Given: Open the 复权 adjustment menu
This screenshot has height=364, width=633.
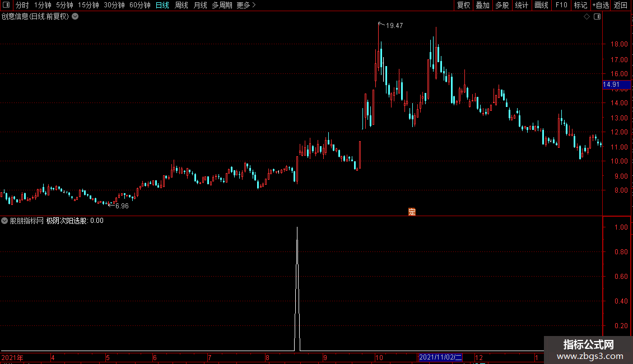Looking at the screenshot, I should click(x=463, y=5).
